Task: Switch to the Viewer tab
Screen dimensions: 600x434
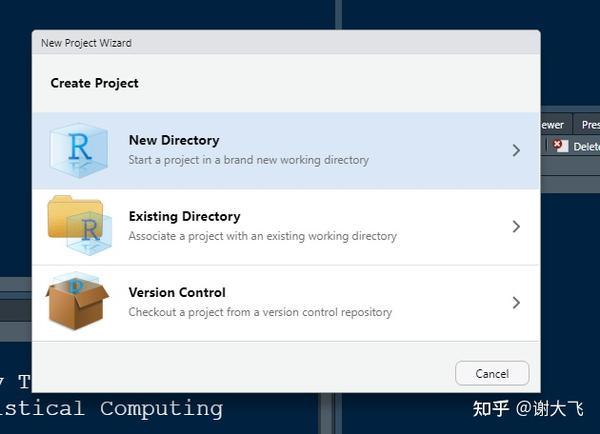Action: click(553, 125)
